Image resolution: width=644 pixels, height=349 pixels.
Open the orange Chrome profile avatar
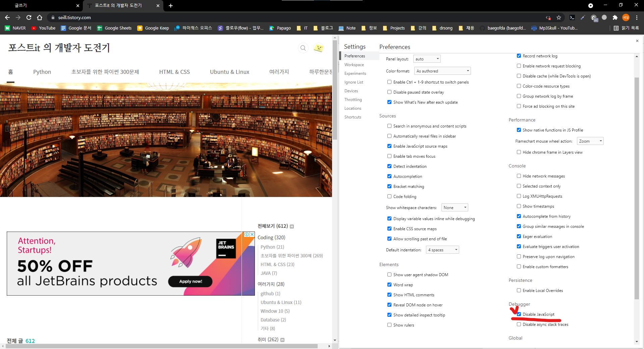pyautogui.click(x=626, y=17)
